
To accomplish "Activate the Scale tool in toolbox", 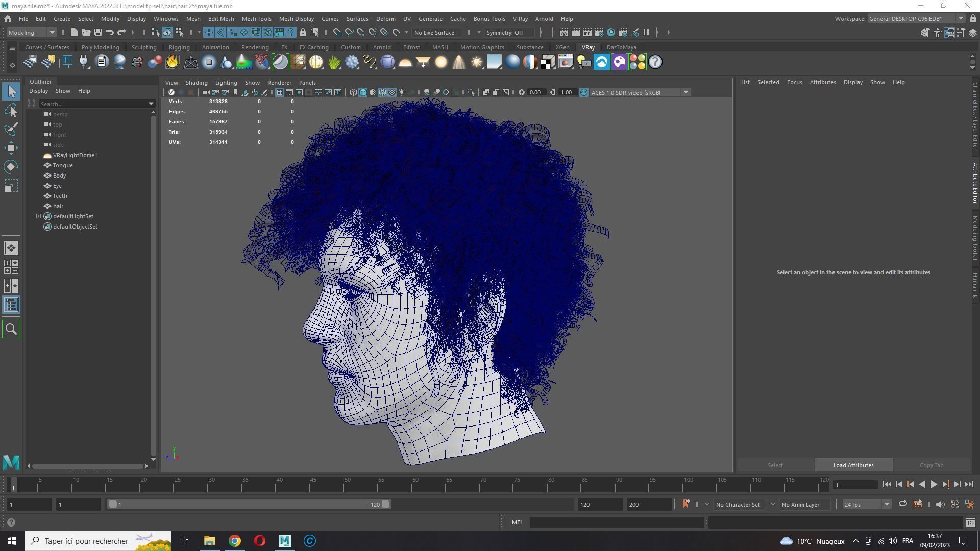I will click(x=11, y=186).
